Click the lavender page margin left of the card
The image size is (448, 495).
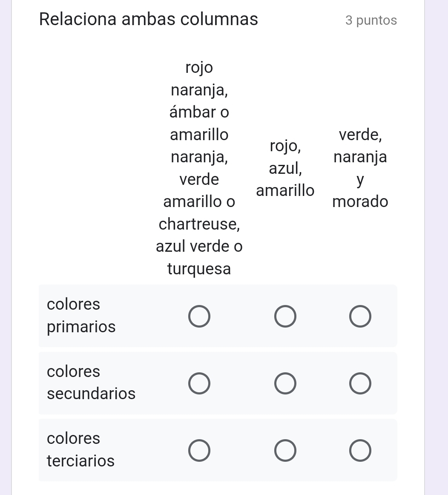point(6,247)
